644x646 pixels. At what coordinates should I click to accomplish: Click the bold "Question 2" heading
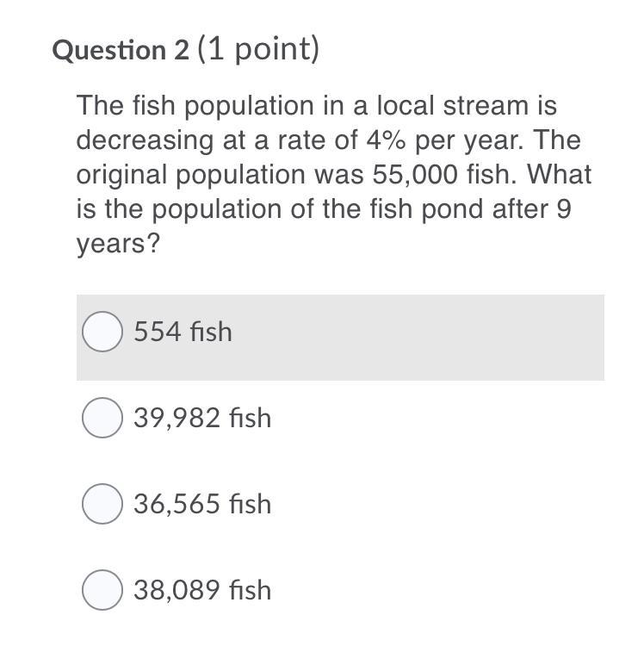pos(121,50)
